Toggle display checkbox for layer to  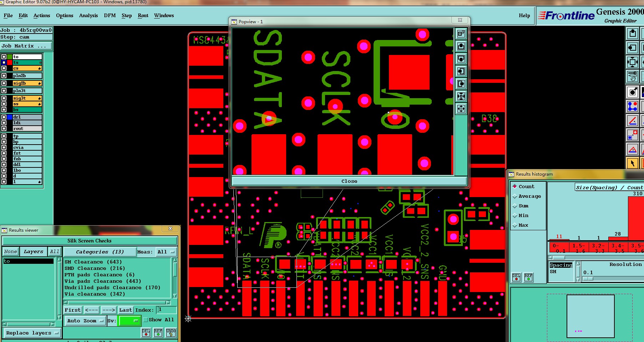click(x=4, y=57)
